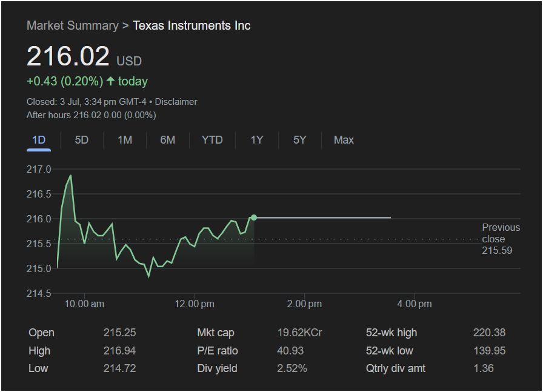Click the 52-wk low value 139.95
543x392 pixels.
tap(489, 351)
